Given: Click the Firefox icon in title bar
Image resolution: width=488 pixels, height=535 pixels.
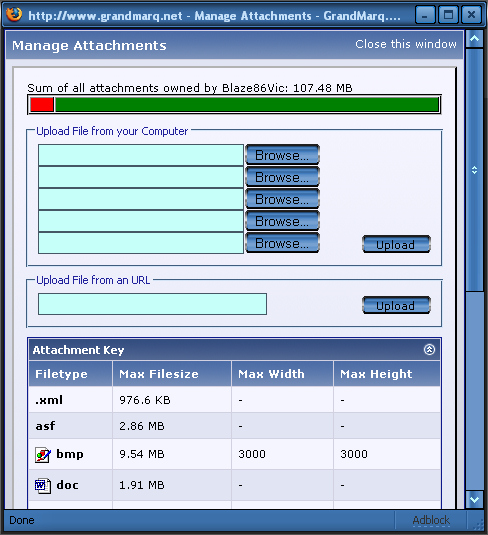Looking at the screenshot, I should coord(14,15).
